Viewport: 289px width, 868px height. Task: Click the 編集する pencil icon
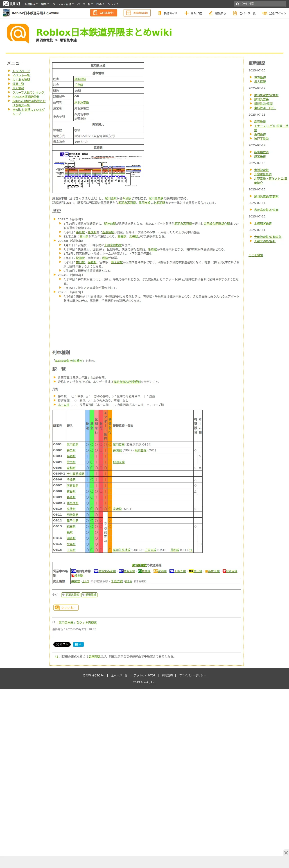click(211, 13)
